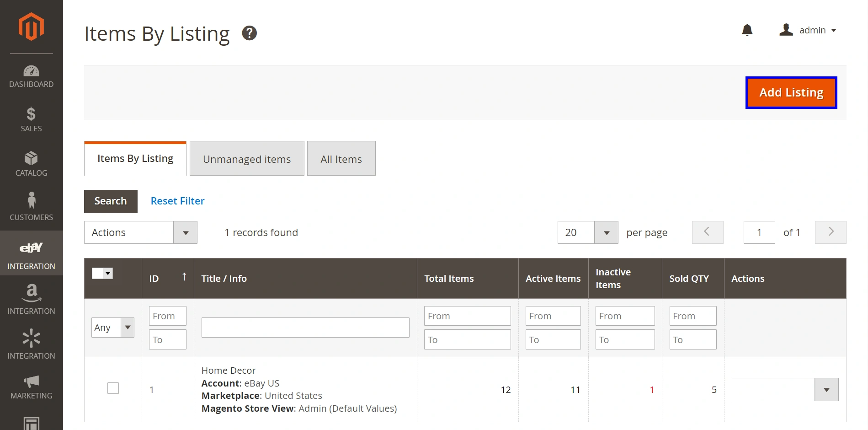
Task: Select the Amazon Integration sidebar icon
Action: (x=31, y=293)
